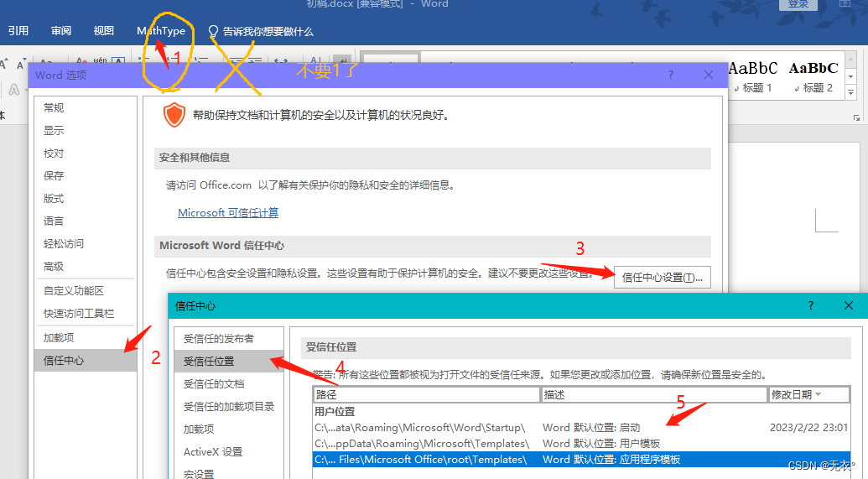This screenshot has width=868, height=479.
Task: Select 信任中心 in Word options sidebar
Action: point(86,361)
